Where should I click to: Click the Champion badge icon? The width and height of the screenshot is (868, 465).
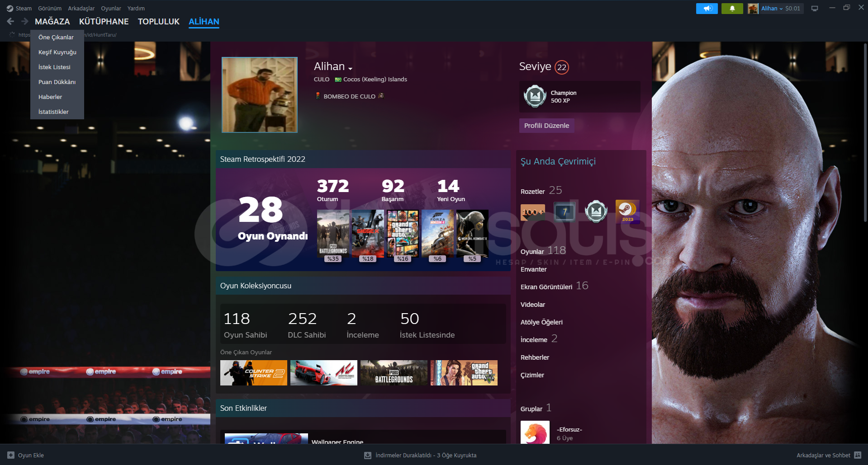(535, 96)
